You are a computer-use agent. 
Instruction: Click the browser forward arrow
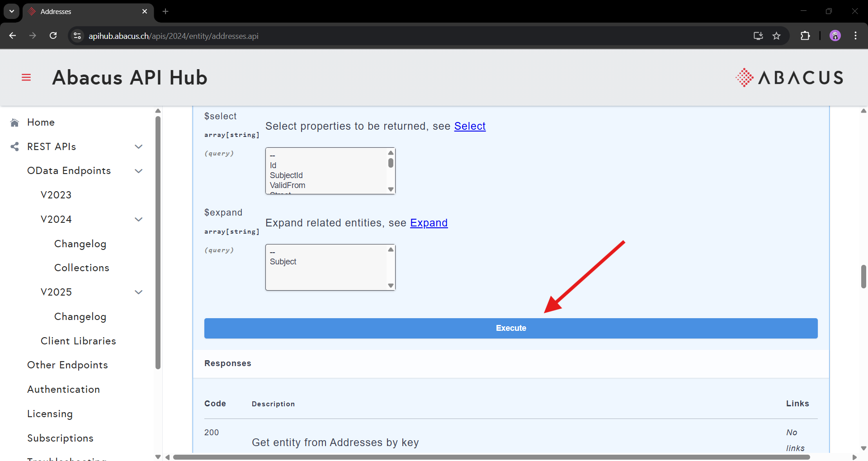point(33,36)
